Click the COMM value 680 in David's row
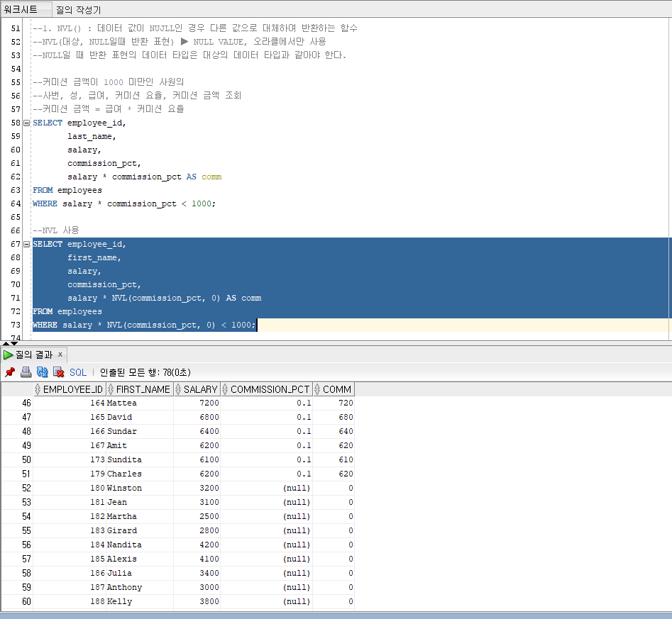672x619 pixels. click(x=334, y=417)
